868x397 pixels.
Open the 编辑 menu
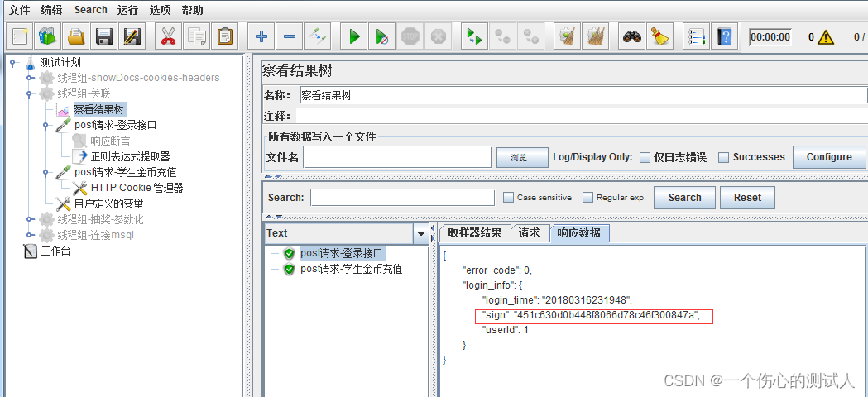point(51,10)
